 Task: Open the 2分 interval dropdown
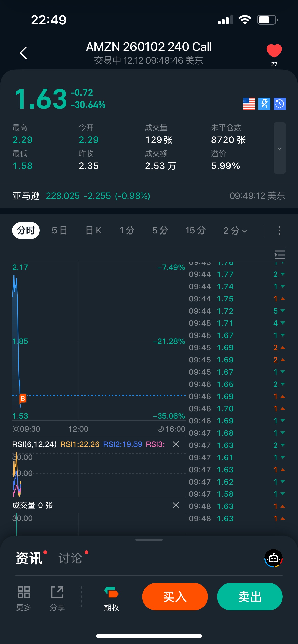point(235,230)
